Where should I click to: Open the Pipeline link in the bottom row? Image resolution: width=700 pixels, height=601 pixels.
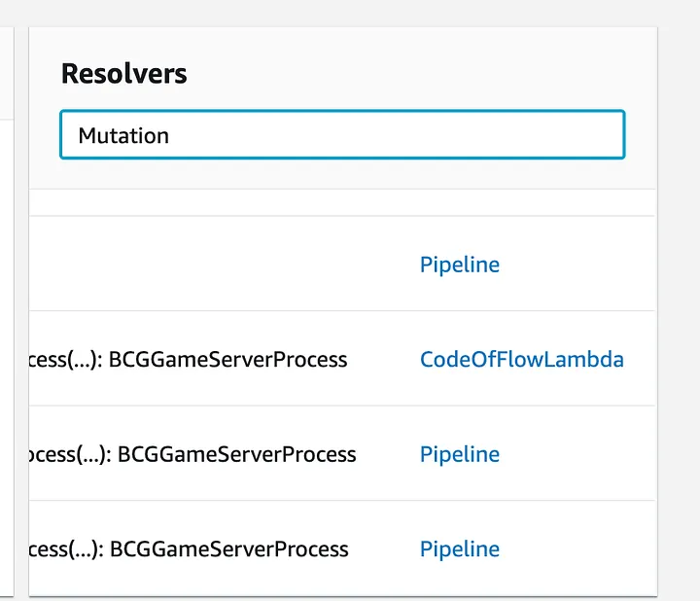coord(459,548)
